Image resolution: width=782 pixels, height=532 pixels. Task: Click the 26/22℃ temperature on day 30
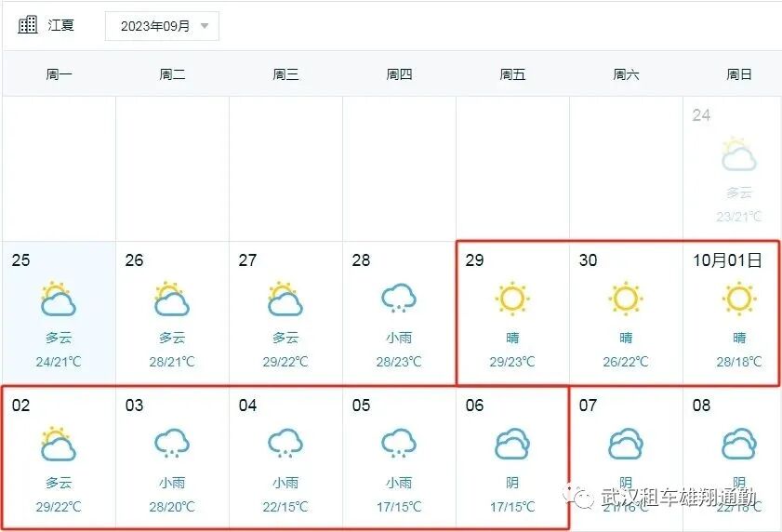pyautogui.click(x=626, y=362)
